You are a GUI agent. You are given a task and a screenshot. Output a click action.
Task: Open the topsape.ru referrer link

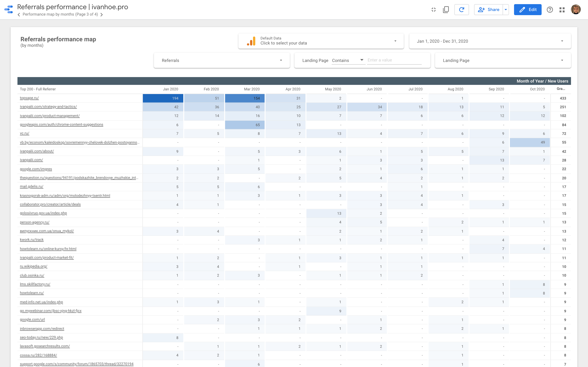[x=29, y=98]
